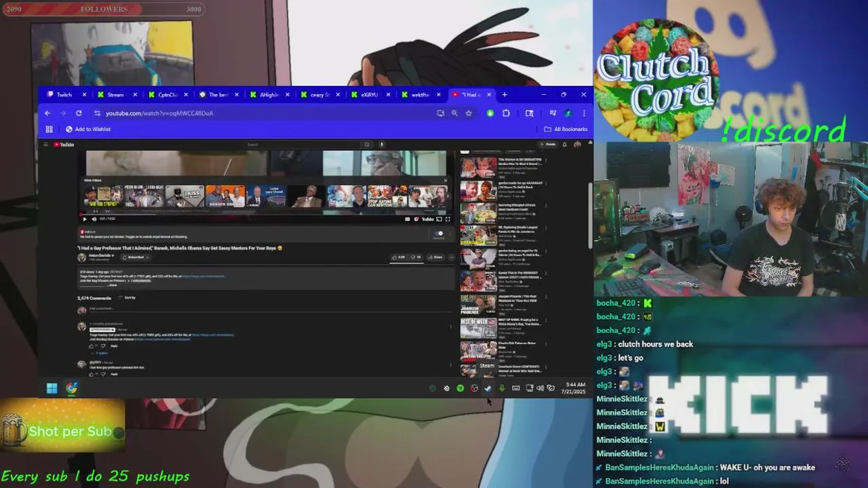Viewport: 868px width, 488px height.
Task: Open the comments Sort by dropdown
Action: click(x=127, y=298)
